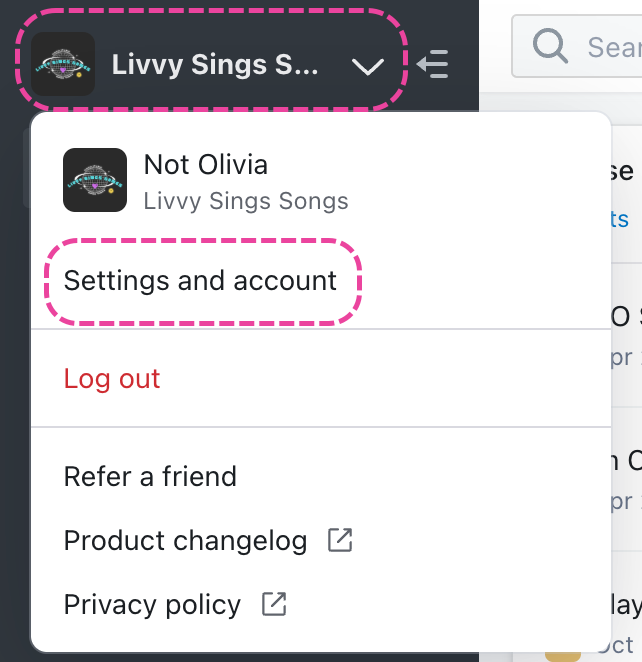Click the 'Not Olivia' user name
This screenshot has height=662, width=642.
click(206, 165)
